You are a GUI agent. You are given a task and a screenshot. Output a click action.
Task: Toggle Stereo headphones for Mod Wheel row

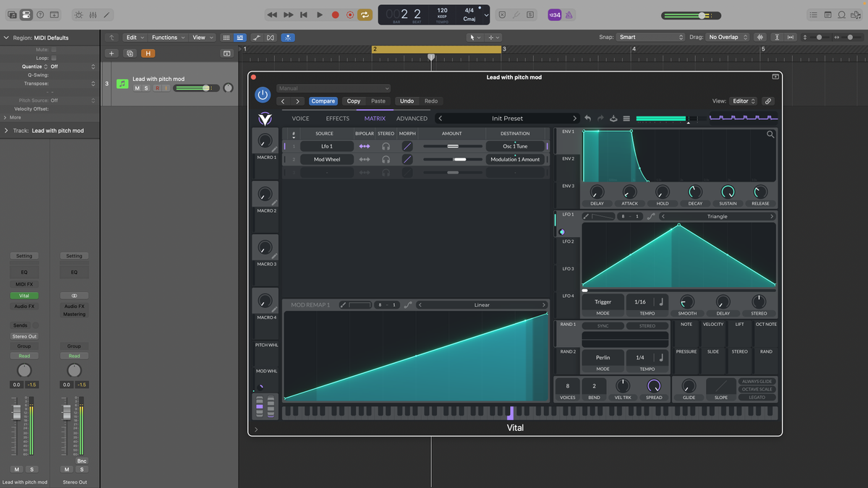tap(386, 159)
